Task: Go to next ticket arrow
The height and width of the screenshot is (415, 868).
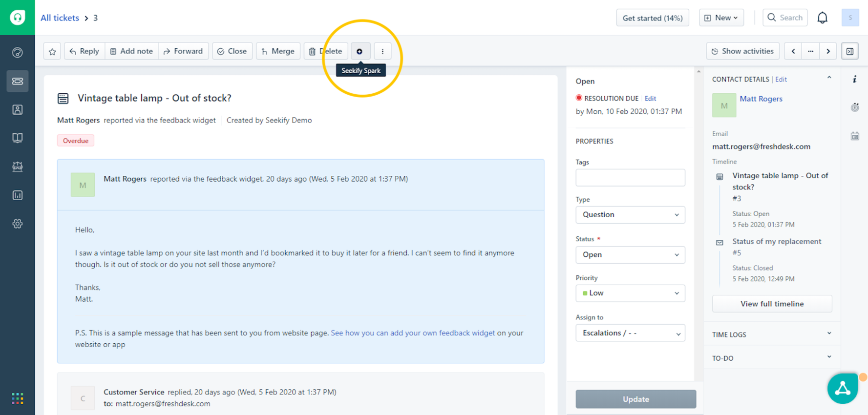Action: 828,51
